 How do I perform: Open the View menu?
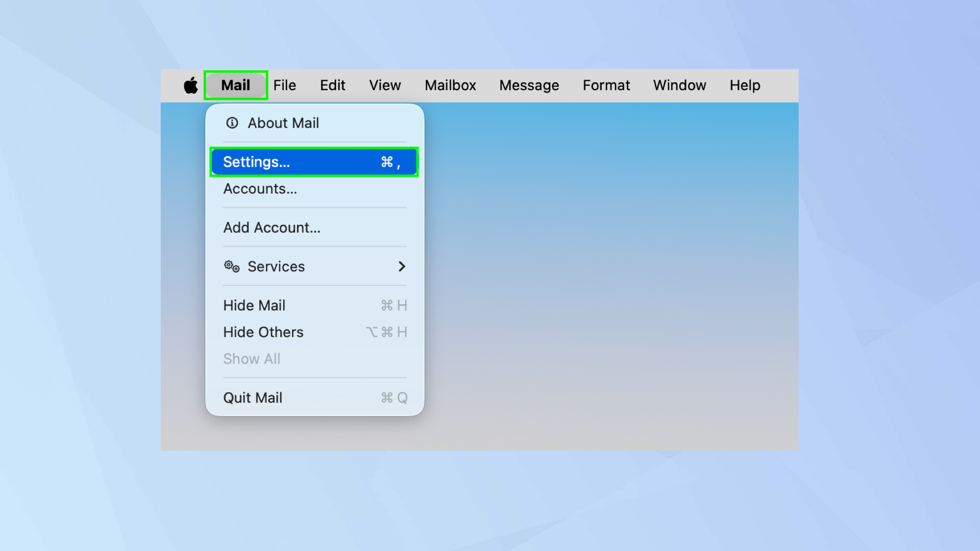click(385, 85)
